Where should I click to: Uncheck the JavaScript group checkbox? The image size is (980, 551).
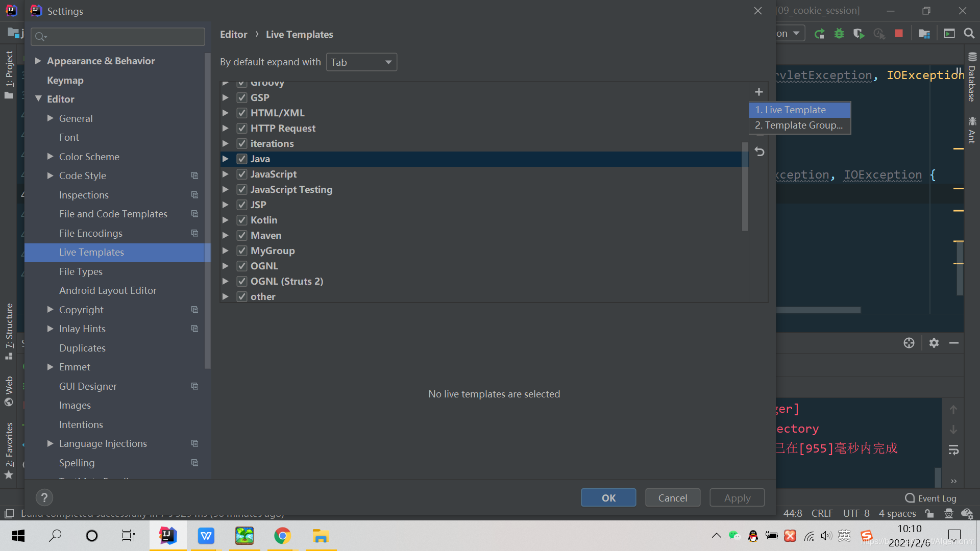pos(242,174)
